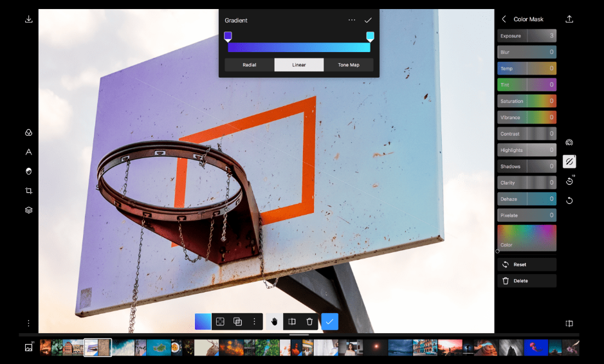Select the Linear gradient tab
604x364 pixels.
tap(299, 65)
